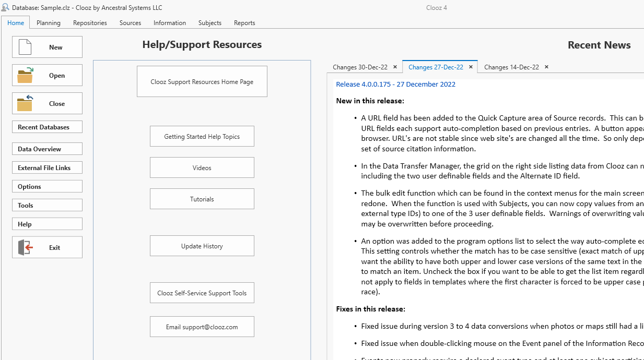Open Clooz Support Resources Home Page
The height and width of the screenshot is (360, 644).
coord(202,81)
